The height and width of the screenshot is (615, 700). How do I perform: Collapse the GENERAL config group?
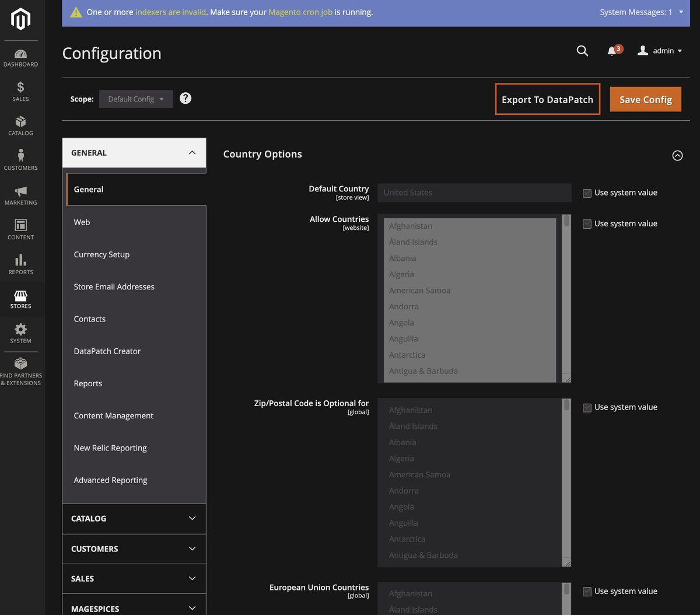(x=134, y=153)
